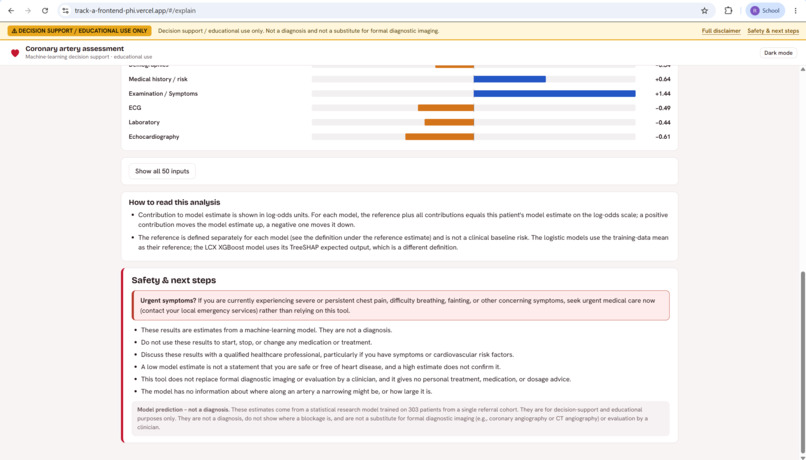Click the ECG orange contribution bar
The image size is (806, 460).
(x=446, y=108)
